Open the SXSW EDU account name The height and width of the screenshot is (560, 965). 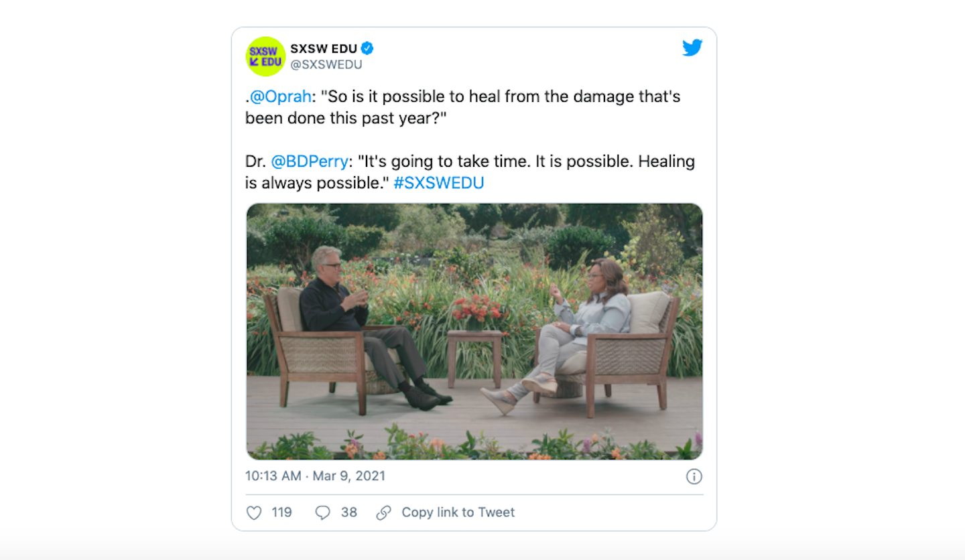[x=324, y=48]
